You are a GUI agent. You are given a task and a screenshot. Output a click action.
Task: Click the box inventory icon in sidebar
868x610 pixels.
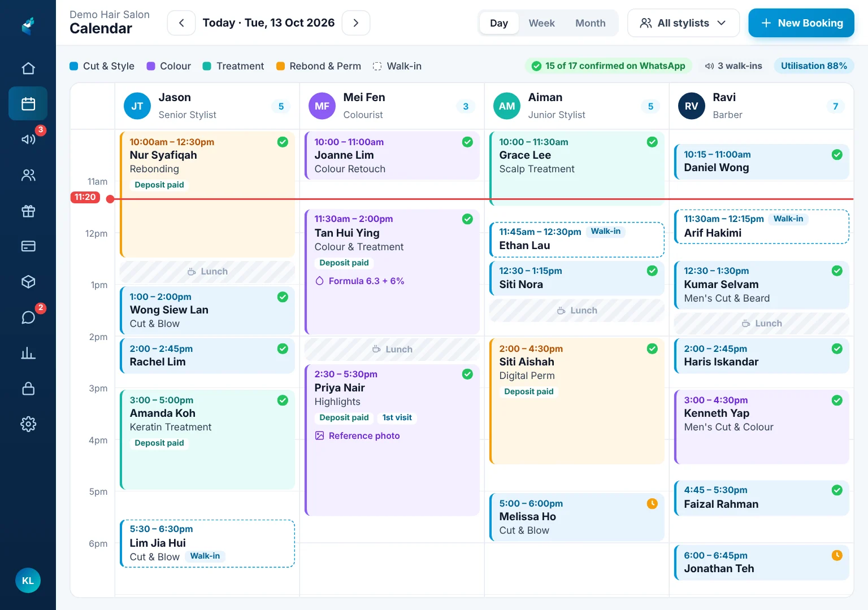point(28,282)
